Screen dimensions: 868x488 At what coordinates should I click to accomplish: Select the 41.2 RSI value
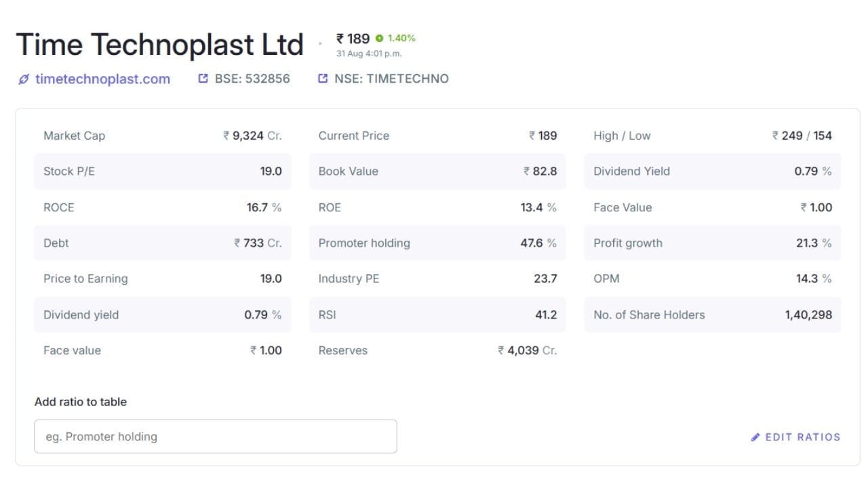point(546,314)
